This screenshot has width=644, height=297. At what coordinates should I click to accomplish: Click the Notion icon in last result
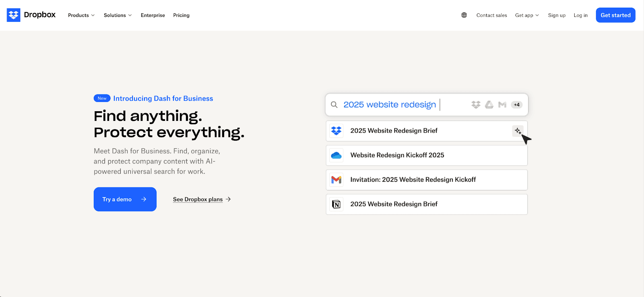336,204
